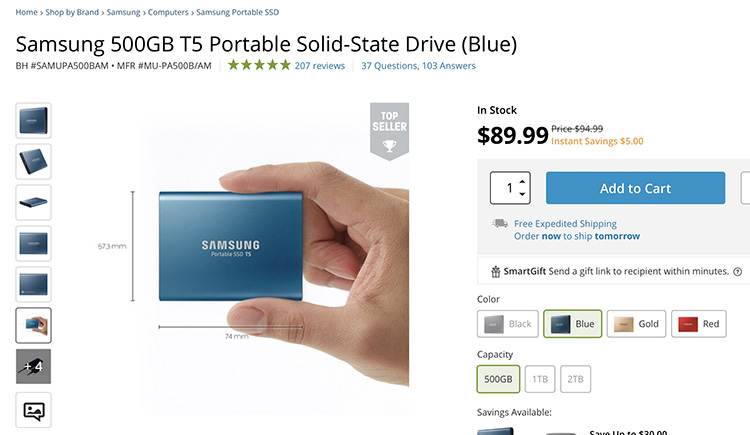
Task: Choose the 500GB capacity option
Action: (x=498, y=379)
